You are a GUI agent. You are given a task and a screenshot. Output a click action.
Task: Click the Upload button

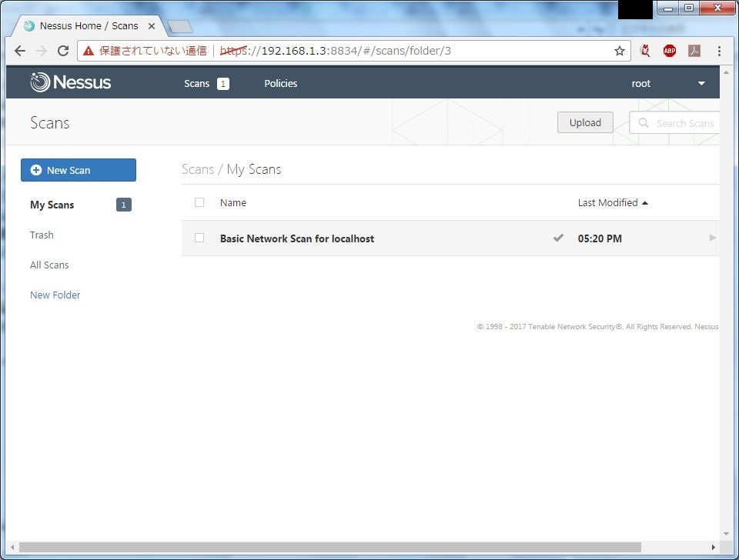point(585,122)
